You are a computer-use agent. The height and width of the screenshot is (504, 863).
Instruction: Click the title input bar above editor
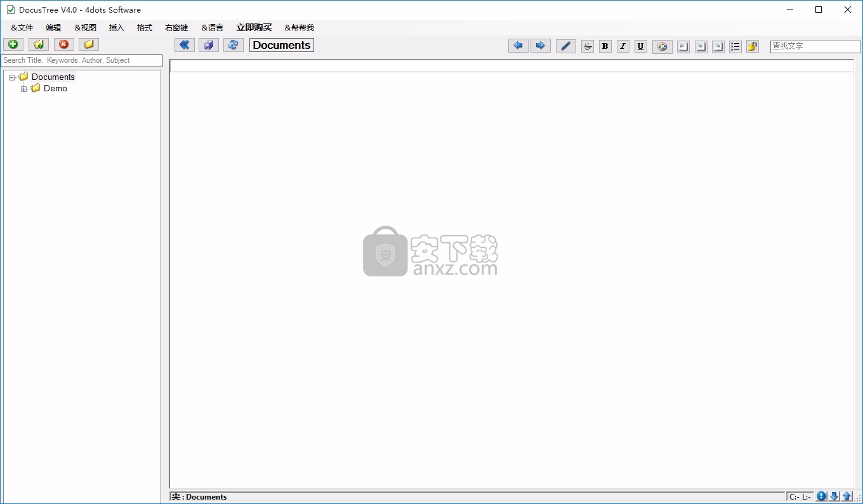[x=511, y=66]
